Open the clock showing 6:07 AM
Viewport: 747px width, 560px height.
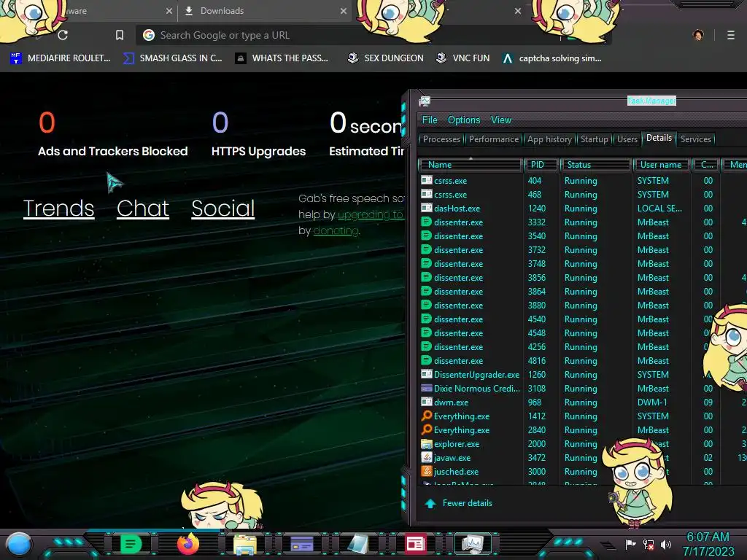click(x=708, y=544)
